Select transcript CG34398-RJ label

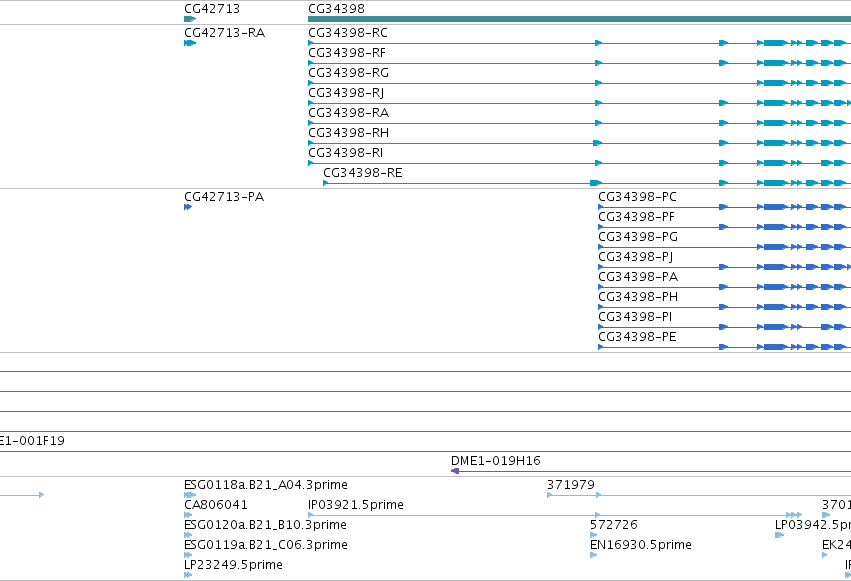point(346,93)
